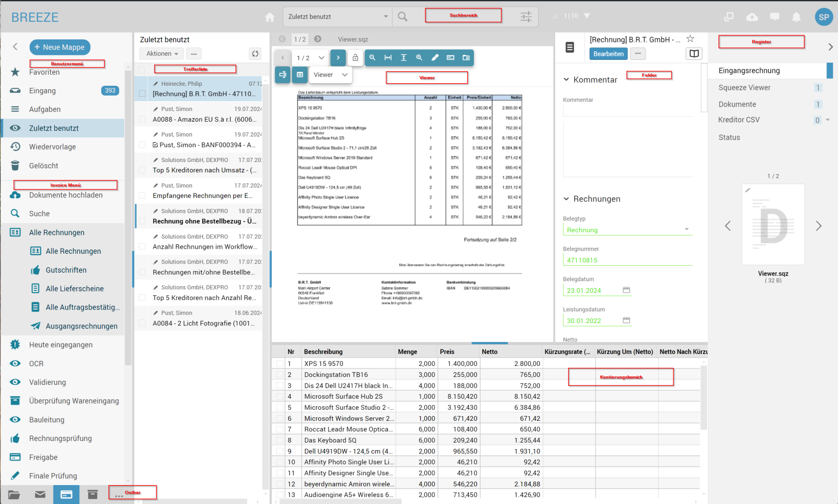This screenshot has width=838, height=504.
Task: Open the Leistungsdatum calendar picker
Action: 627,321
